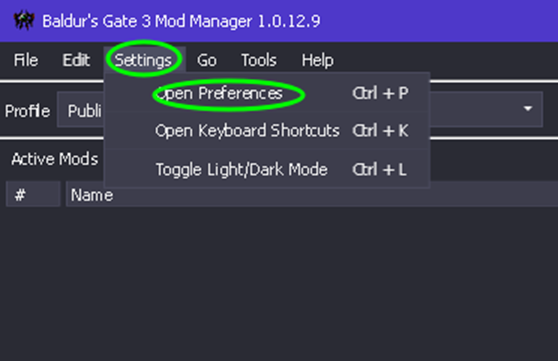The image size is (558, 361).
Task: Click the Profile combo box showing Publi
Action: [x=300, y=110]
